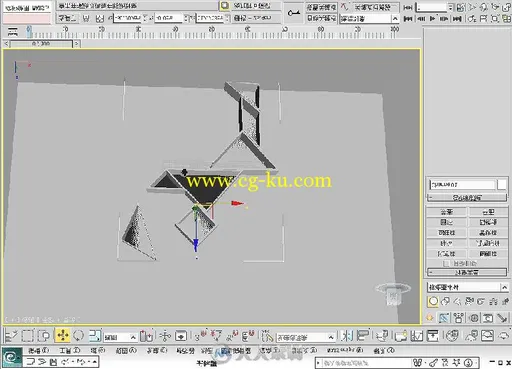Toggle the Percent Snap button
512x369 pixels.
(232, 336)
